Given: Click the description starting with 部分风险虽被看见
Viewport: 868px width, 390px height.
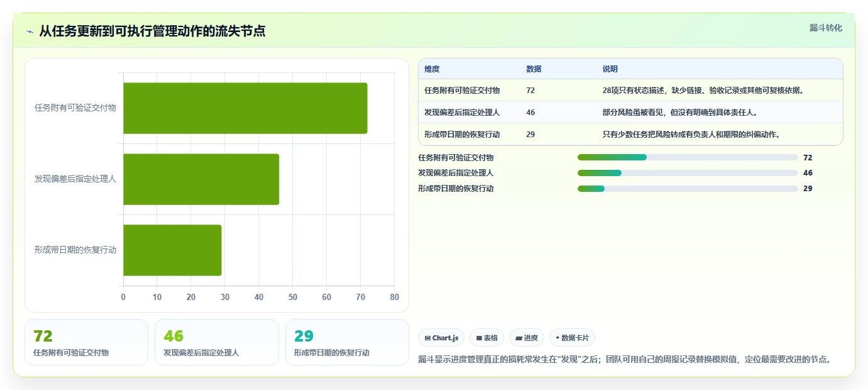Looking at the screenshot, I should pyautogui.click(x=680, y=113).
